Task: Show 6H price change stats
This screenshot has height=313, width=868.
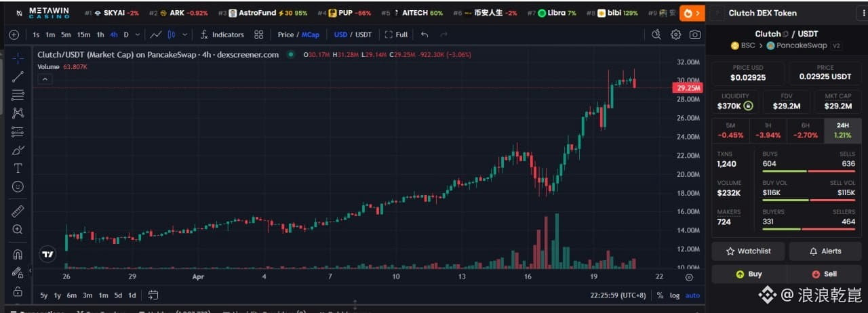Action: pyautogui.click(x=805, y=130)
